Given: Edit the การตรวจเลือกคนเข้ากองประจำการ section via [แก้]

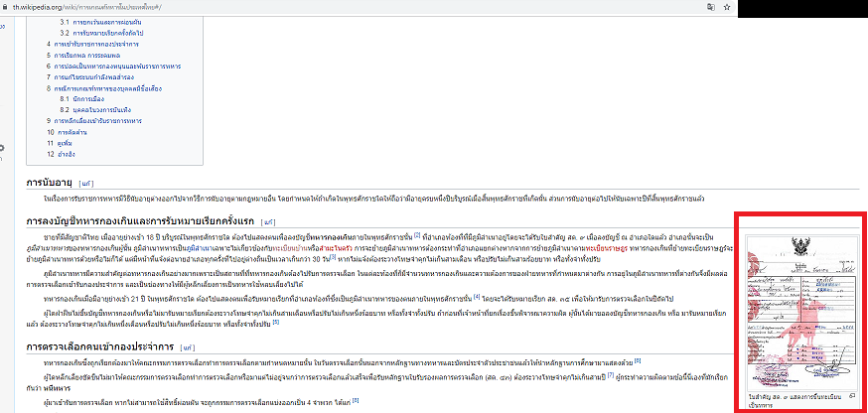Looking at the screenshot, I should (186, 347).
